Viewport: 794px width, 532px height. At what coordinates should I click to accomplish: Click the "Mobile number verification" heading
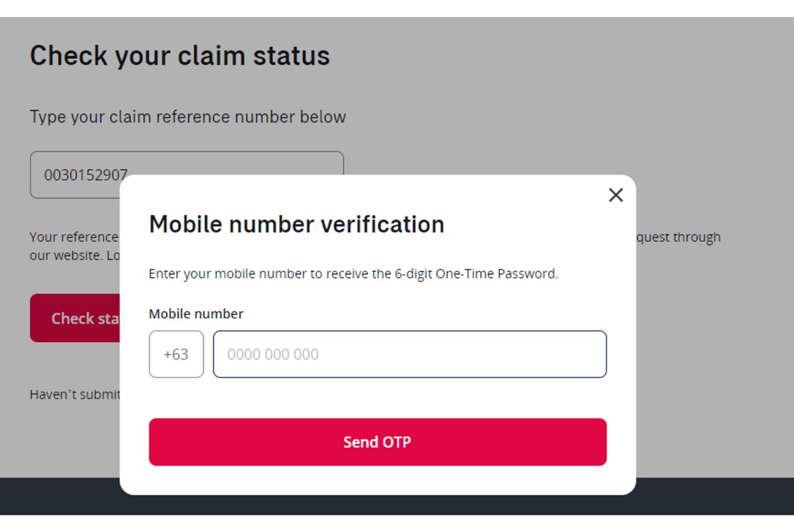pyautogui.click(x=296, y=224)
